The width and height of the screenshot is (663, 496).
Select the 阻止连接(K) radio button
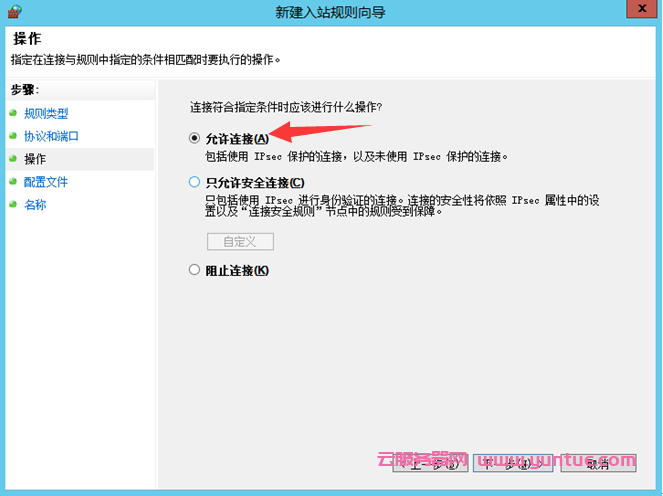pos(195,270)
